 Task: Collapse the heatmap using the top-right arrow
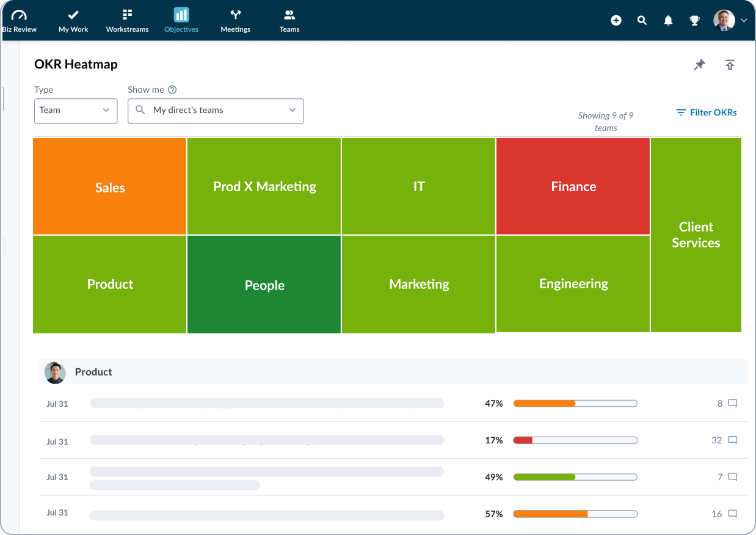point(730,65)
